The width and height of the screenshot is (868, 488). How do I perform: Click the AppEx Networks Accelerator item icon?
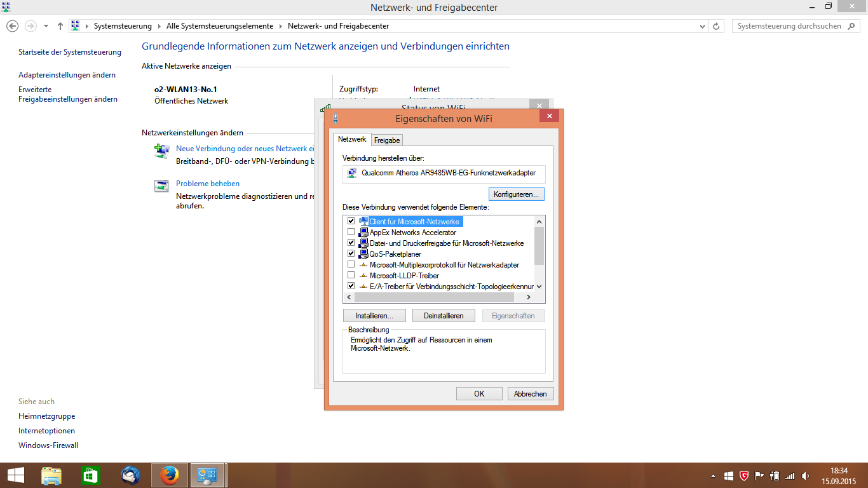(363, 233)
